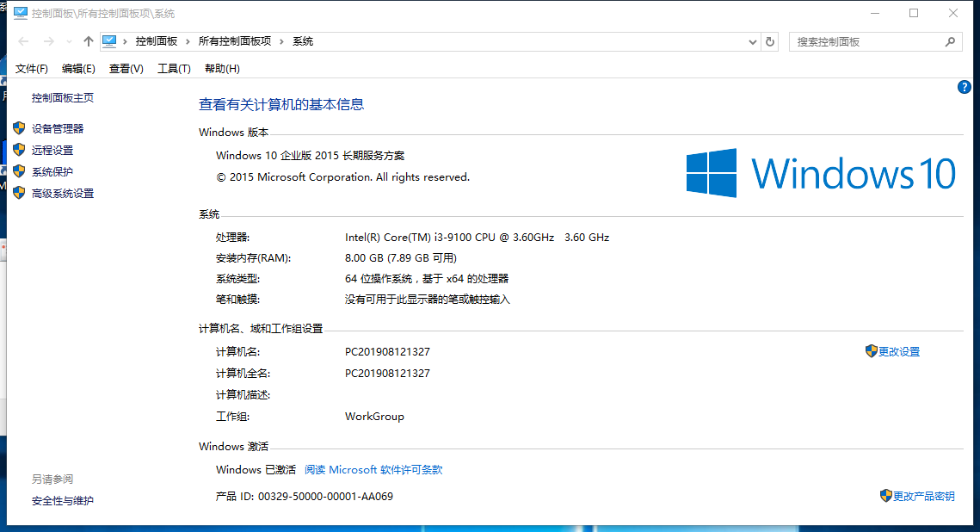Click 所有控制面板项 breadcrumb segment
This screenshot has width=980, height=532.
coord(234,41)
